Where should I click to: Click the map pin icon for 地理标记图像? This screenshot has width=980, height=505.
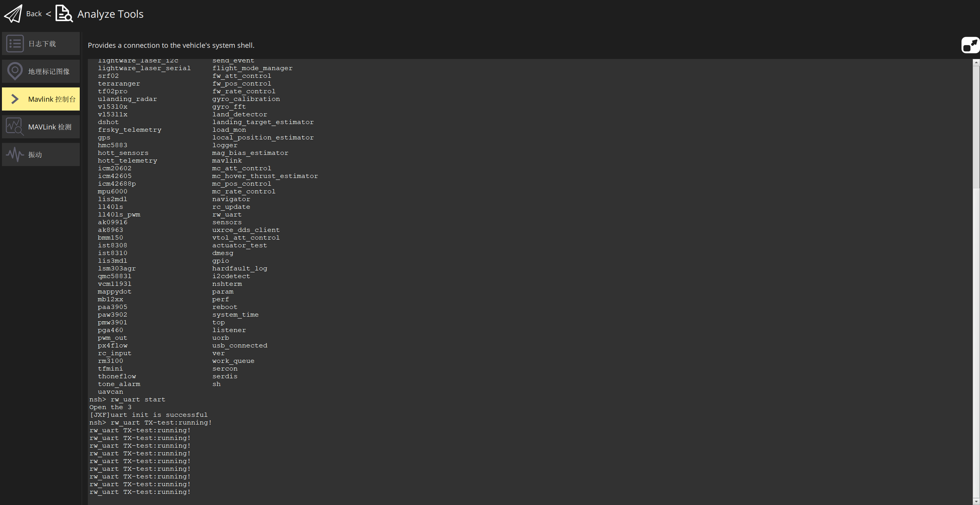[x=15, y=71]
